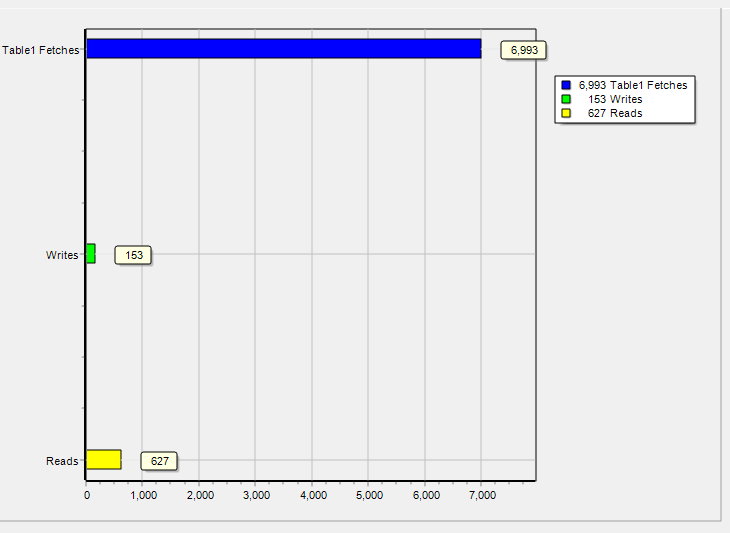Image resolution: width=730 pixels, height=533 pixels.
Task: Click the 'Writes' axis label
Action: pos(62,255)
